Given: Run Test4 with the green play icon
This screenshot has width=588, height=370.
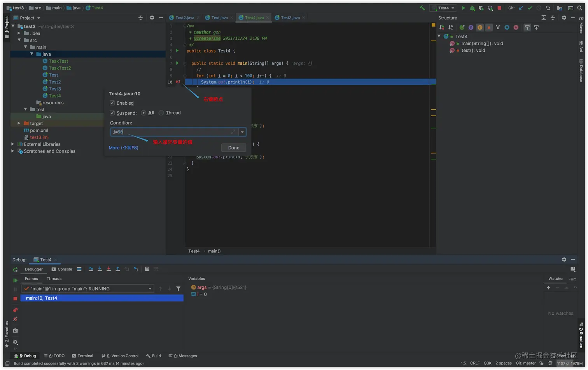Looking at the screenshot, I should pos(463,8).
